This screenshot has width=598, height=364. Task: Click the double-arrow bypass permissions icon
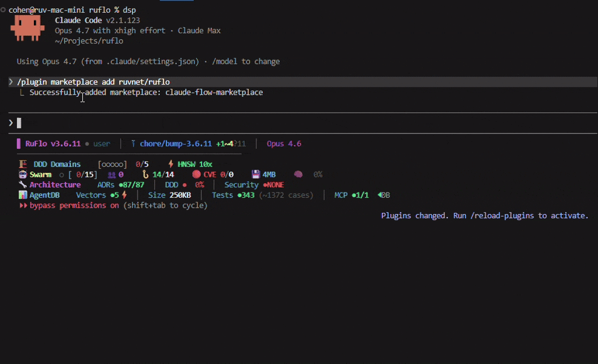click(x=23, y=205)
